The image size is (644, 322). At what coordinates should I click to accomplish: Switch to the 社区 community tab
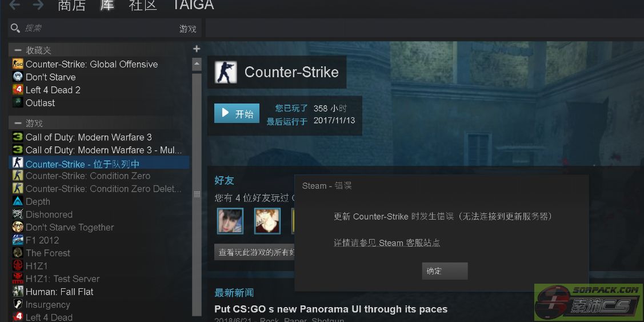click(x=143, y=5)
